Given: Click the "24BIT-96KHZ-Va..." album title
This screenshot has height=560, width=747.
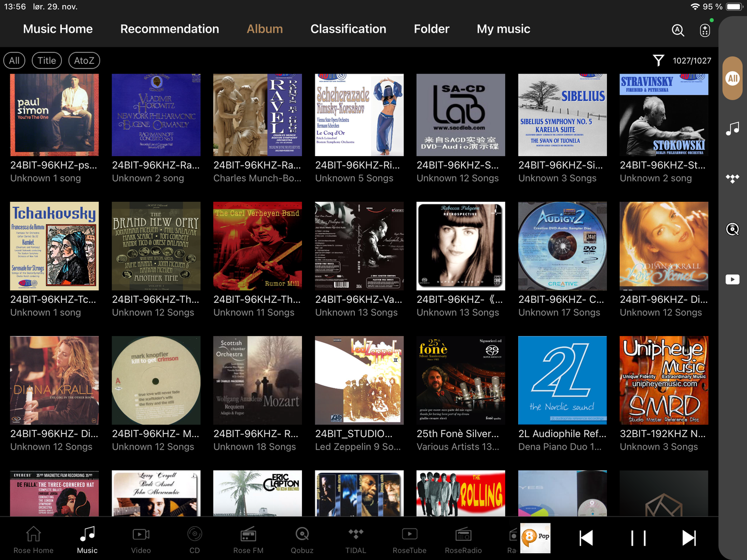Looking at the screenshot, I should pyautogui.click(x=358, y=299).
